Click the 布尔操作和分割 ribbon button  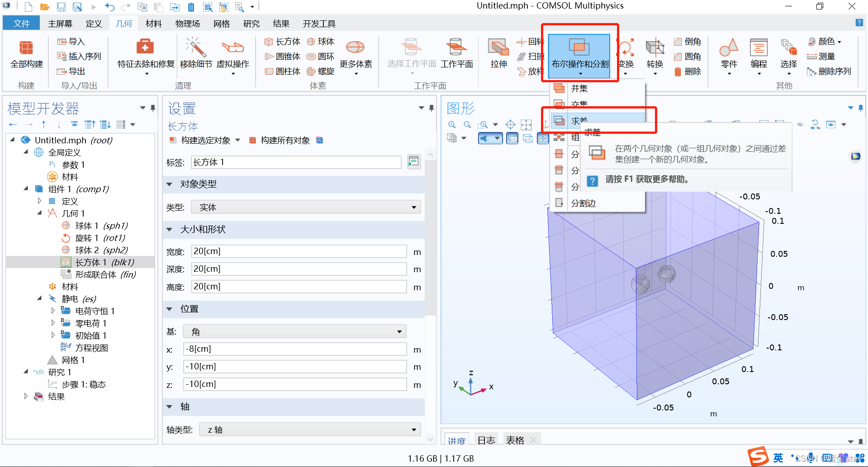point(579,55)
